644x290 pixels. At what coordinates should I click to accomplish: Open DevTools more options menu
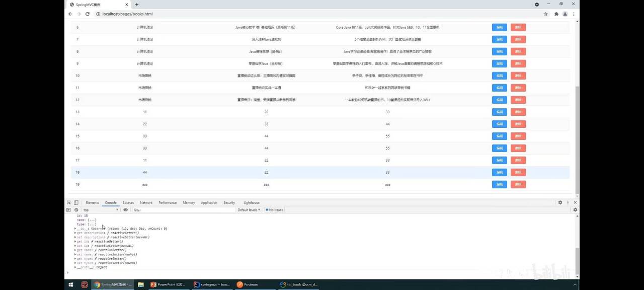(568, 202)
